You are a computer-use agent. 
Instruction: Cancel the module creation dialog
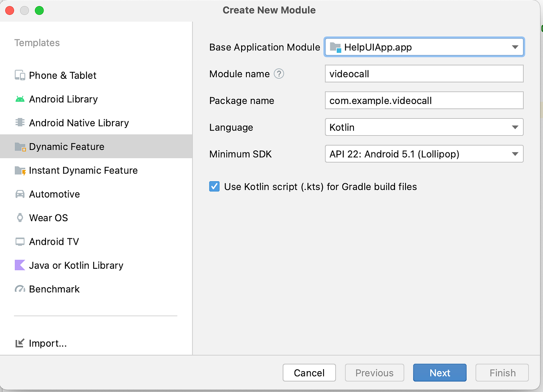[x=309, y=372]
